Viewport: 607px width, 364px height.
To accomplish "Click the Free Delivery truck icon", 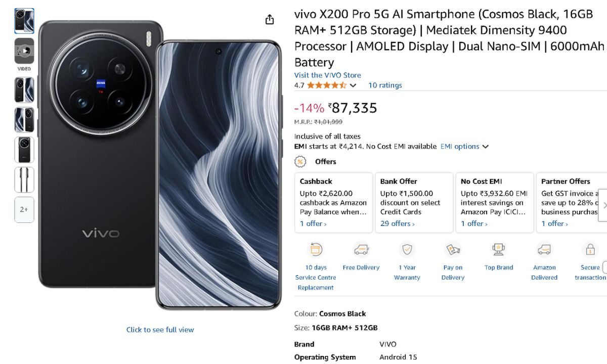I will coord(361,250).
